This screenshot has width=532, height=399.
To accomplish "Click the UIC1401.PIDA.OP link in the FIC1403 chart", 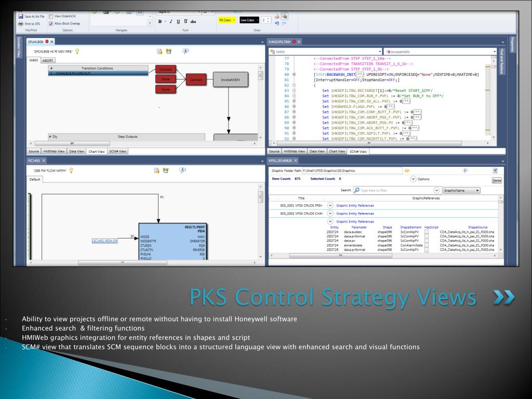I will pyautogui.click(x=105, y=241).
